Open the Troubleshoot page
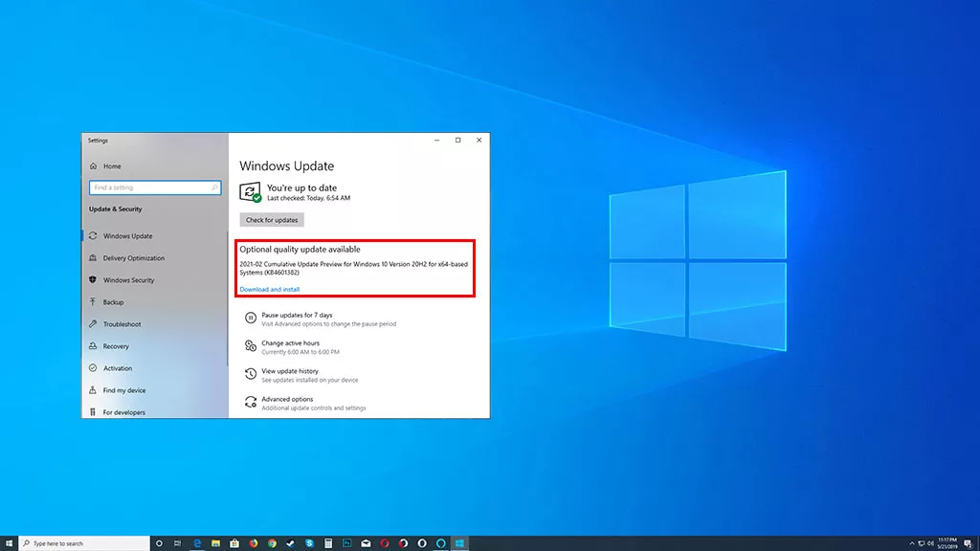Screen dimensions: 980x551 point(122,324)
